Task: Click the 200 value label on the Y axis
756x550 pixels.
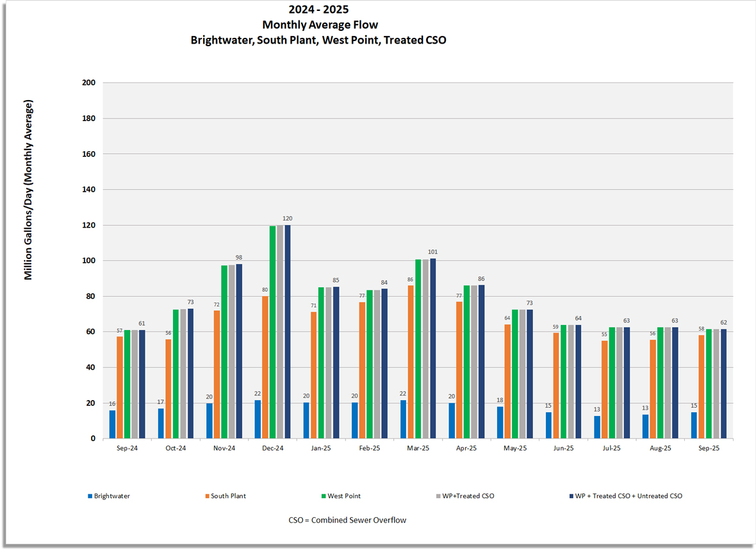Action: [x=90, y=82]
